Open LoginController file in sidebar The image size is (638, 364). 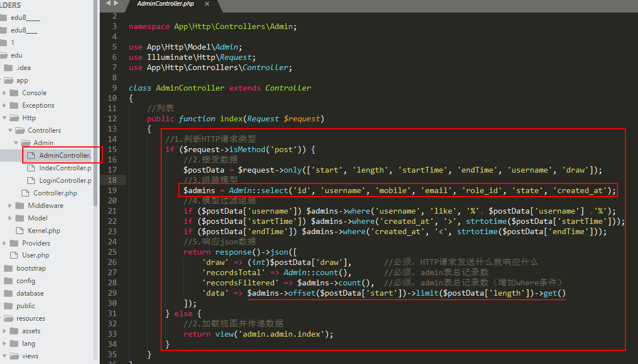(64, 181)
